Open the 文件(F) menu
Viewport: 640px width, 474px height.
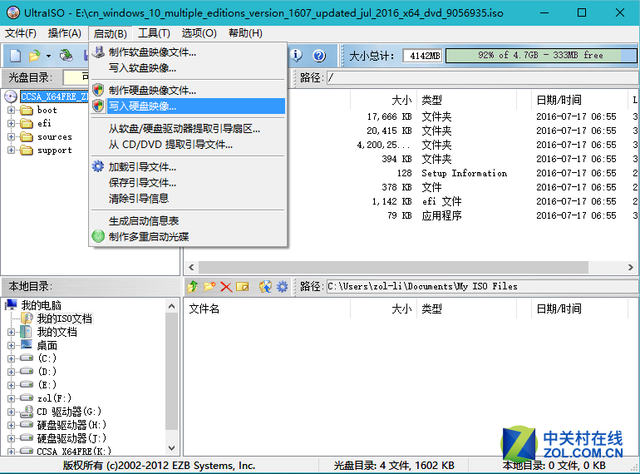pyautogui.click(x=20, y=33)
